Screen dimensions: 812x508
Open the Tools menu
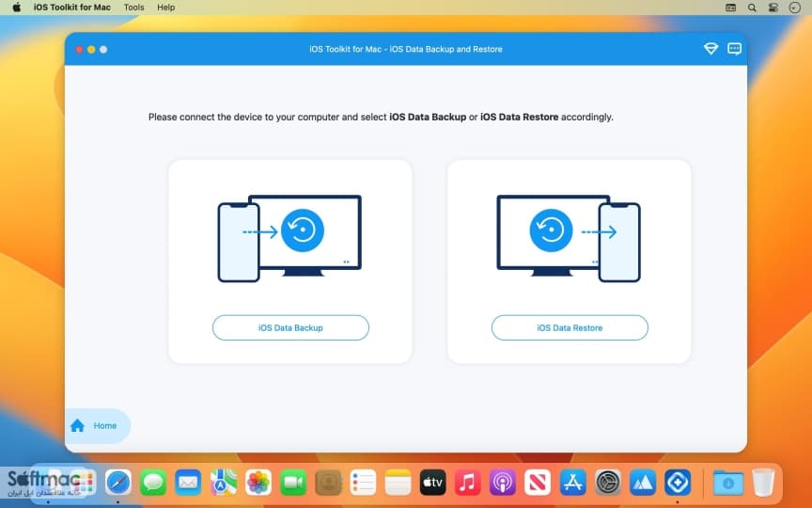coord(133,8)
